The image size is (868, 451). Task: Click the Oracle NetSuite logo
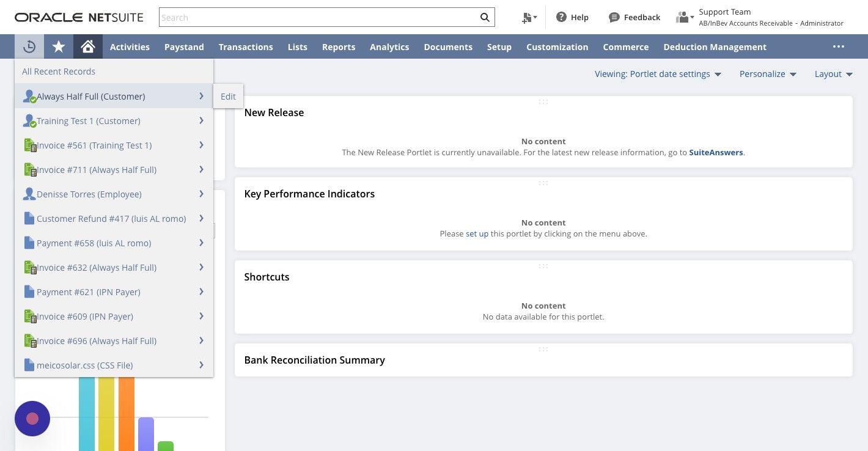(79, 17)
